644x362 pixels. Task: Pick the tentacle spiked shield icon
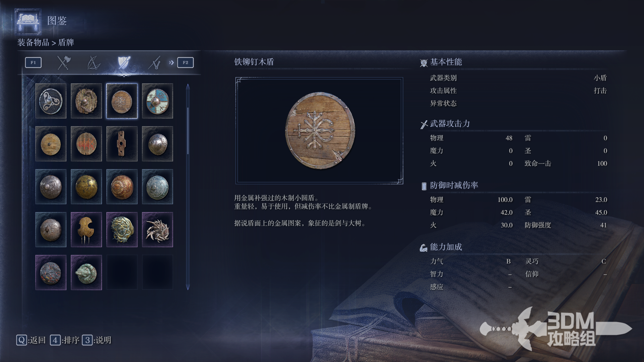(157, 230)
